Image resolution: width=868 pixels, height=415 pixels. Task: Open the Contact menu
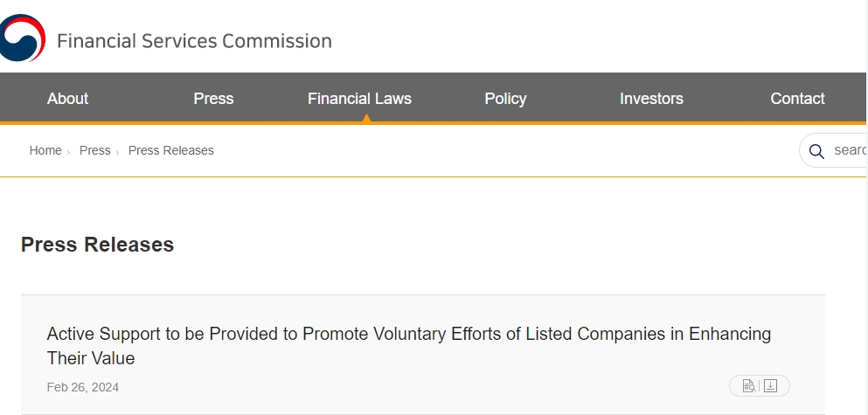797,99
